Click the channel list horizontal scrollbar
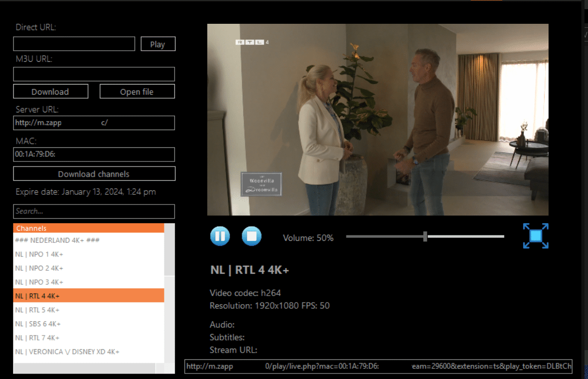The image size is (588, 379). pos(84,368)
